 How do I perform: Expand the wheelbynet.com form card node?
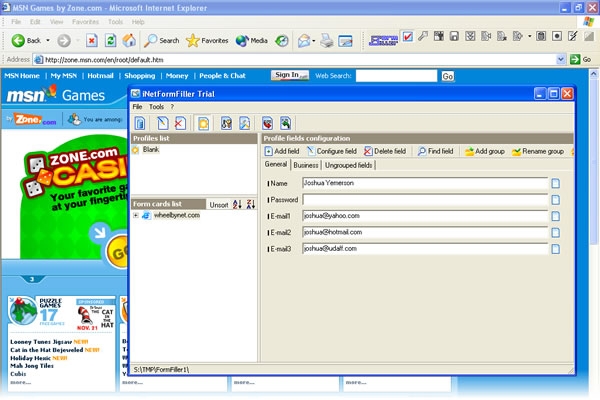(136, 215)
